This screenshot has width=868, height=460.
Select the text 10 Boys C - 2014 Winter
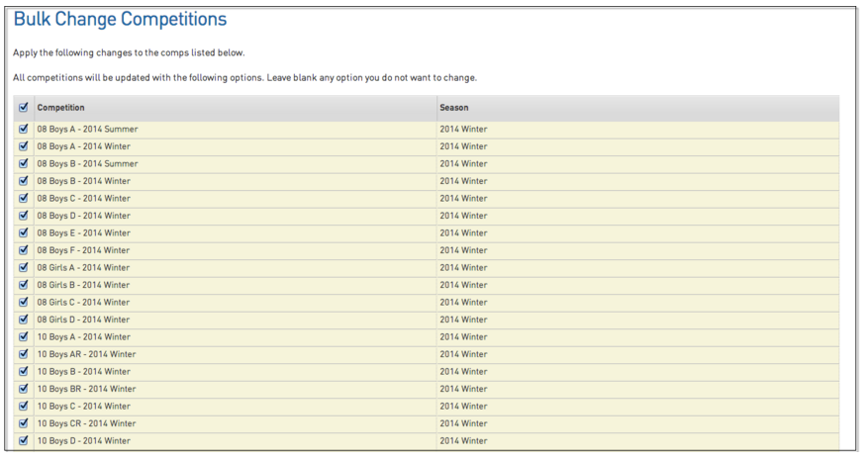click(83, 406)
